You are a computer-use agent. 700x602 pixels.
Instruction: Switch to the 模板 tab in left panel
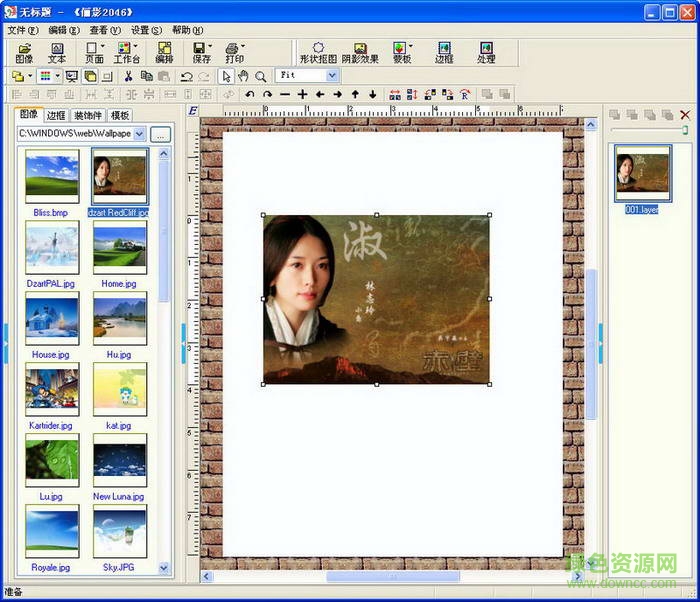tap(120, 115)
